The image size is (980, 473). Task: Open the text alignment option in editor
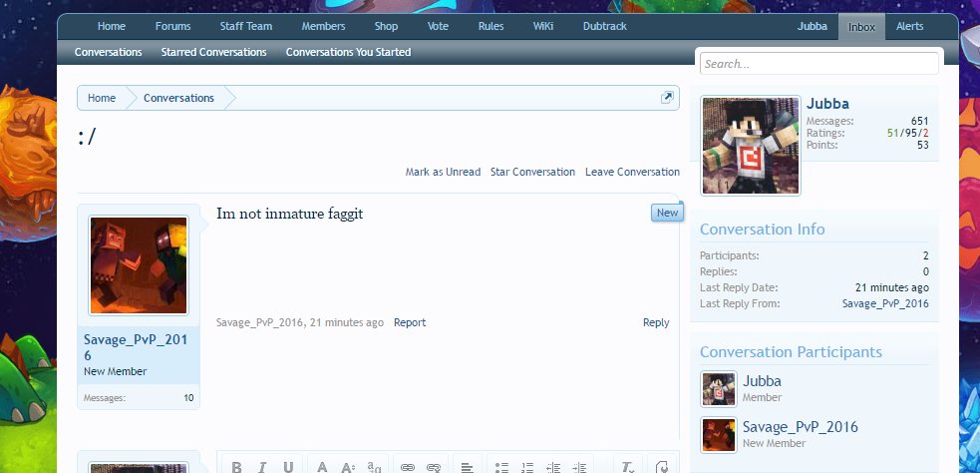point(467,466)
